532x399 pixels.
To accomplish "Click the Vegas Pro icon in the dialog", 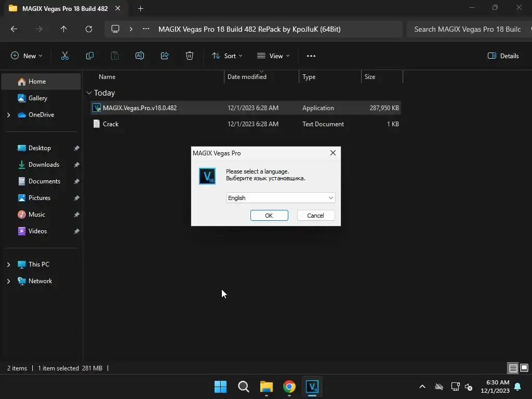I will (x=207, y=176).
